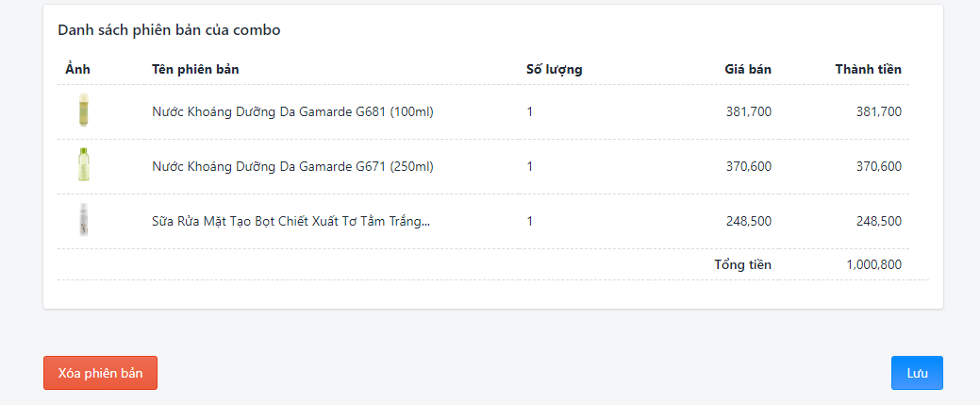Select Nước Khoáng Dưỡng Da Gamarde G671 name
Image resolution: width=980 pixels, height=405 pixels.
click(292, 166)
